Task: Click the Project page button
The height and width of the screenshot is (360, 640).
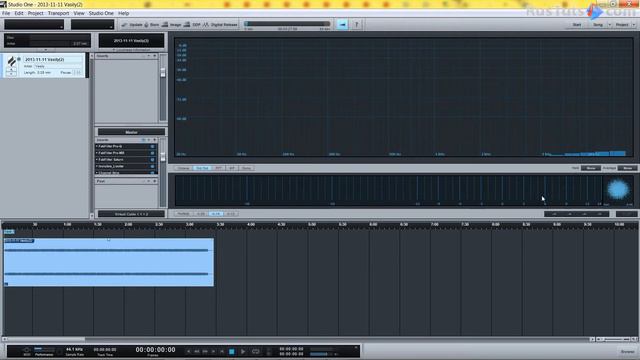Action: click(x=622, y=25)
